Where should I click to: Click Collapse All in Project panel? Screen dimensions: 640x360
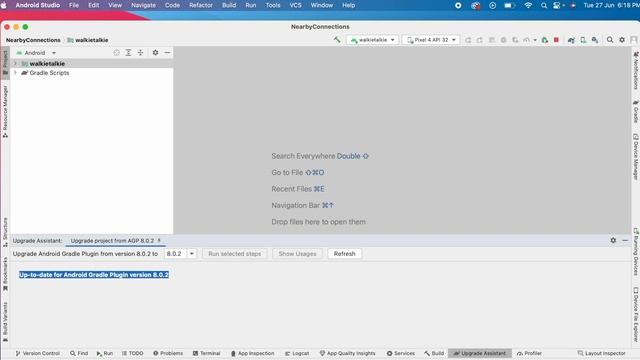(x=140, y=53)
